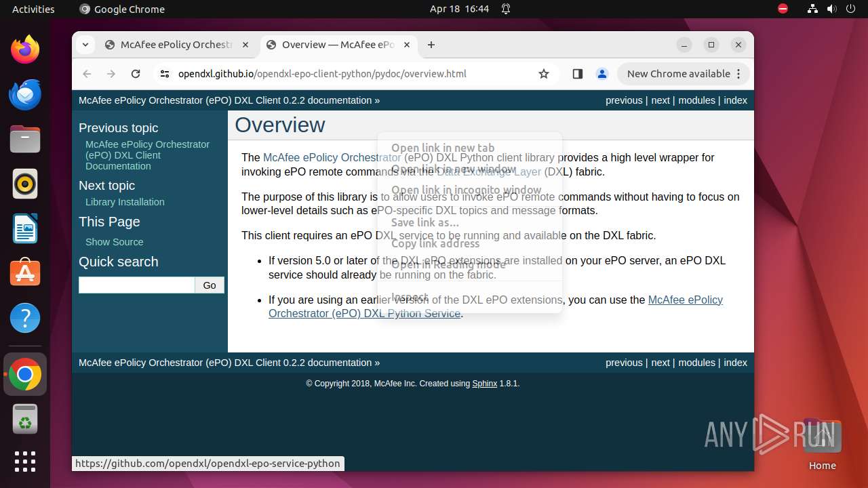Click Chrome's forward arrow
Screen dimensions: 868x488
111,74
